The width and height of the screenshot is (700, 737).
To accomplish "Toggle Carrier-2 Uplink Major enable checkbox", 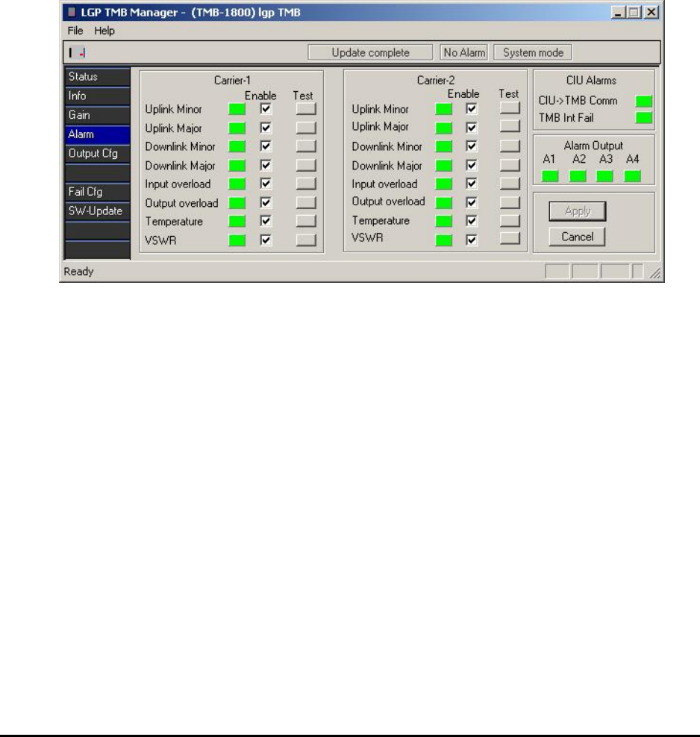I will tap(471, 128).
